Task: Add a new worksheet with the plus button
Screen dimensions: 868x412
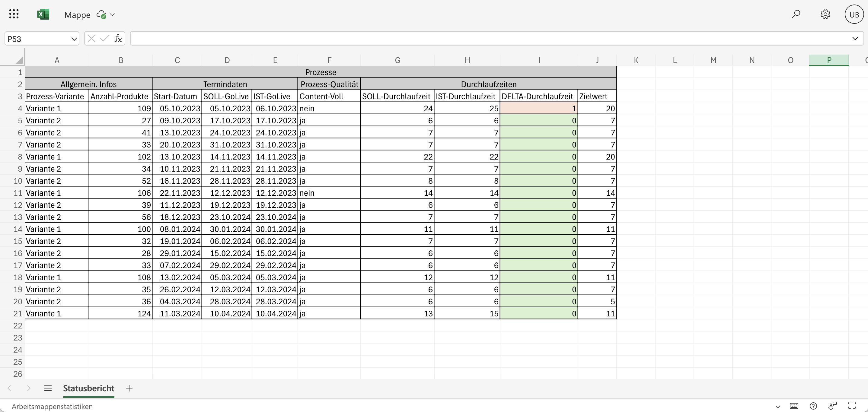Action: (129, 388)
